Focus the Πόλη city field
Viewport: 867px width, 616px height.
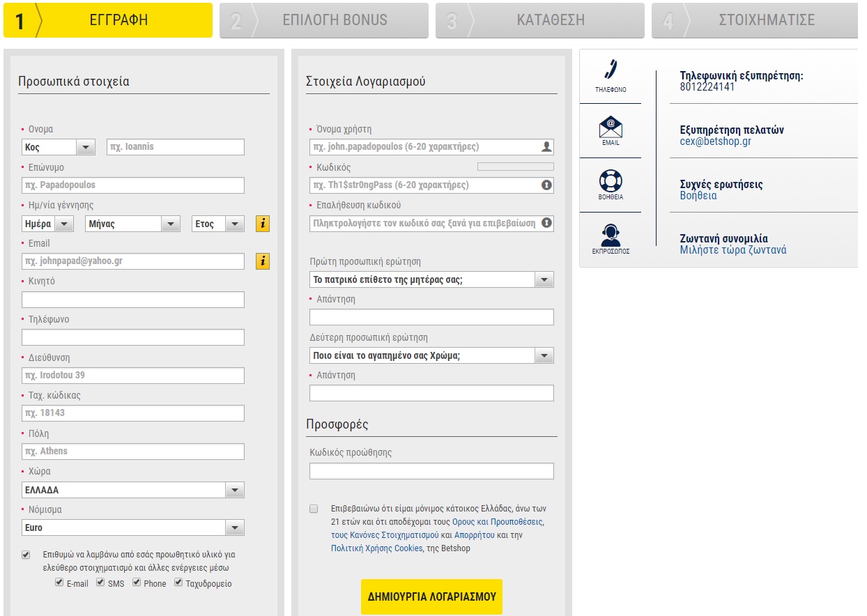(x=133, y=452)
